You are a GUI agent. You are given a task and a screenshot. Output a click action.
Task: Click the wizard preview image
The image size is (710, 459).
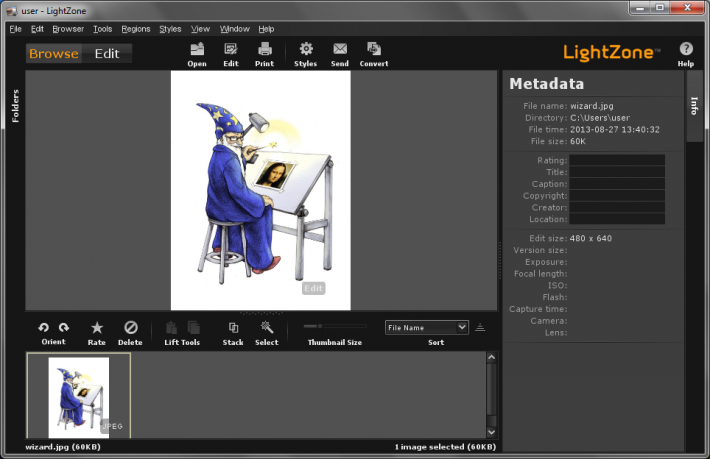coord(260,190)
